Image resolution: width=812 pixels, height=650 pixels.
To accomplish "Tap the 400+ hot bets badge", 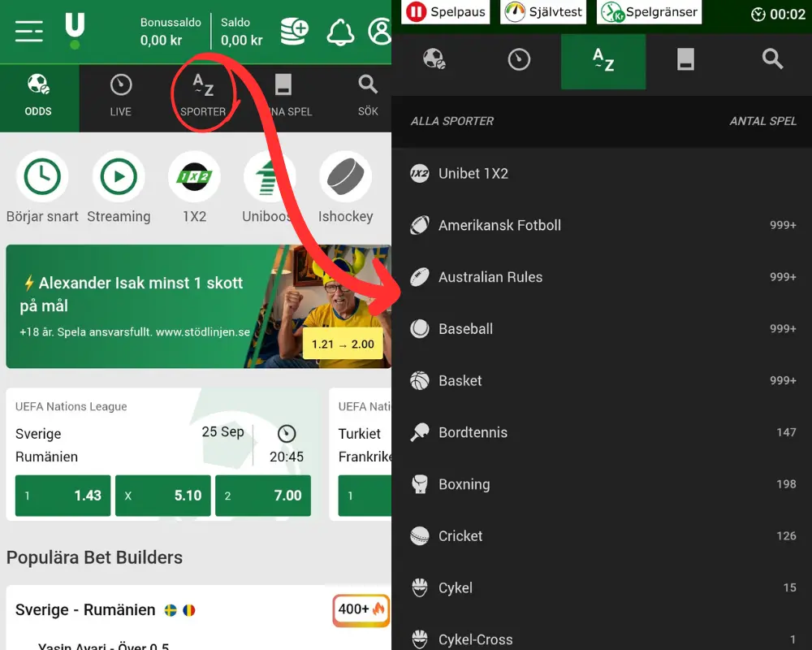I will [x=361, y=609].
